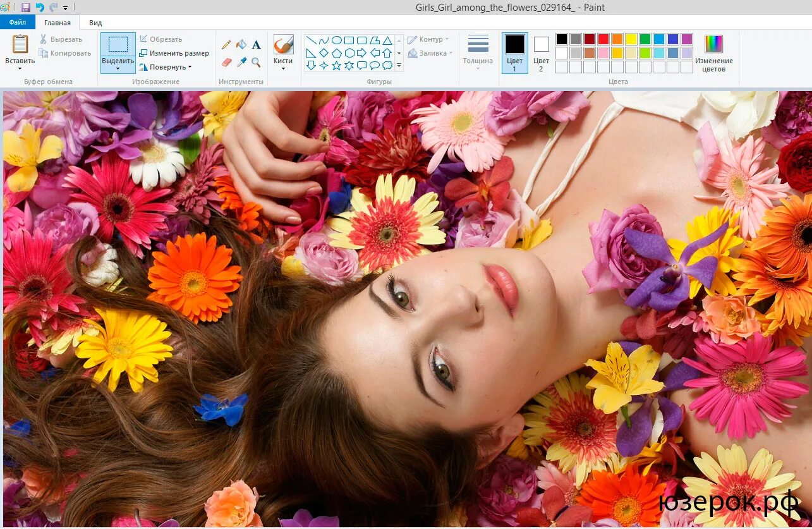Pick the red color swatch

coord(603,39)
